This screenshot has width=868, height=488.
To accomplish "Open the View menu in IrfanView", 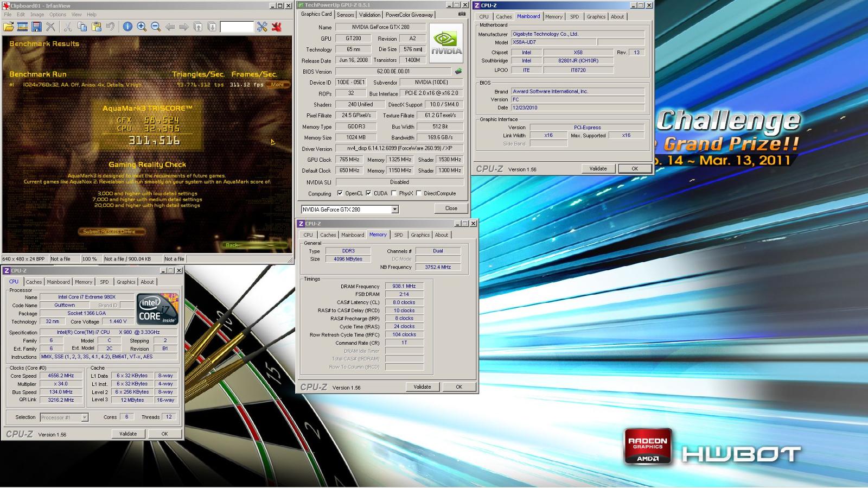I will point(76,15).
